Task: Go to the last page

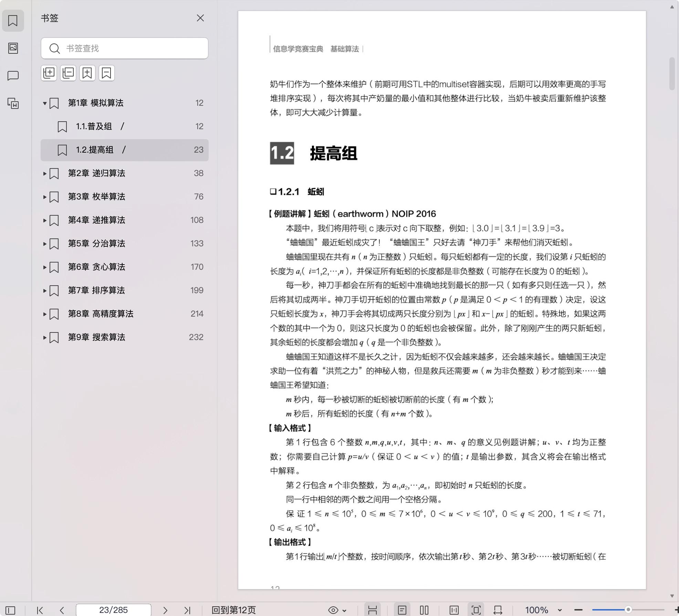Action: pyautogui.click(x=187, y=610)
